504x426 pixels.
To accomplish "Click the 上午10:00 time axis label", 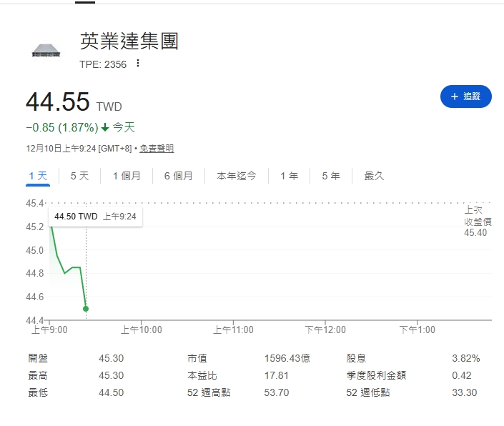I will tap(141, 330).
